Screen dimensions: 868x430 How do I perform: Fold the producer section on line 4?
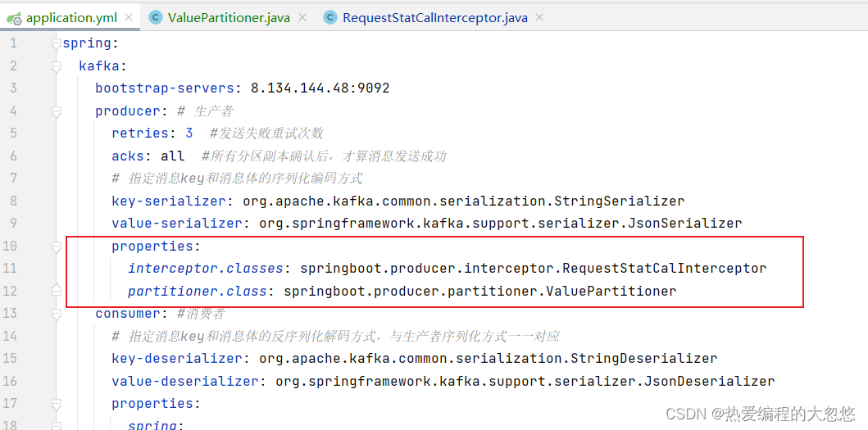click(56, 111)
